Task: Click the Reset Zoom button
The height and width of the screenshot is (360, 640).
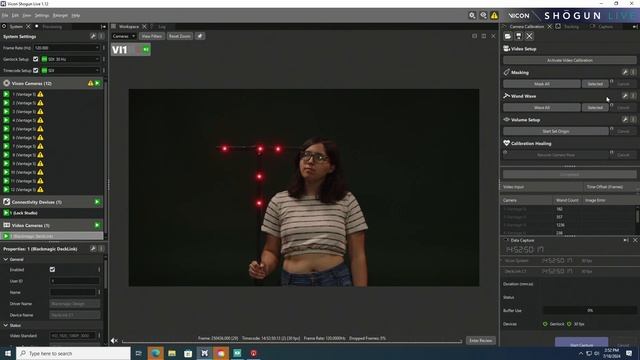Action: pyautogui.click(x=180, y=36)
